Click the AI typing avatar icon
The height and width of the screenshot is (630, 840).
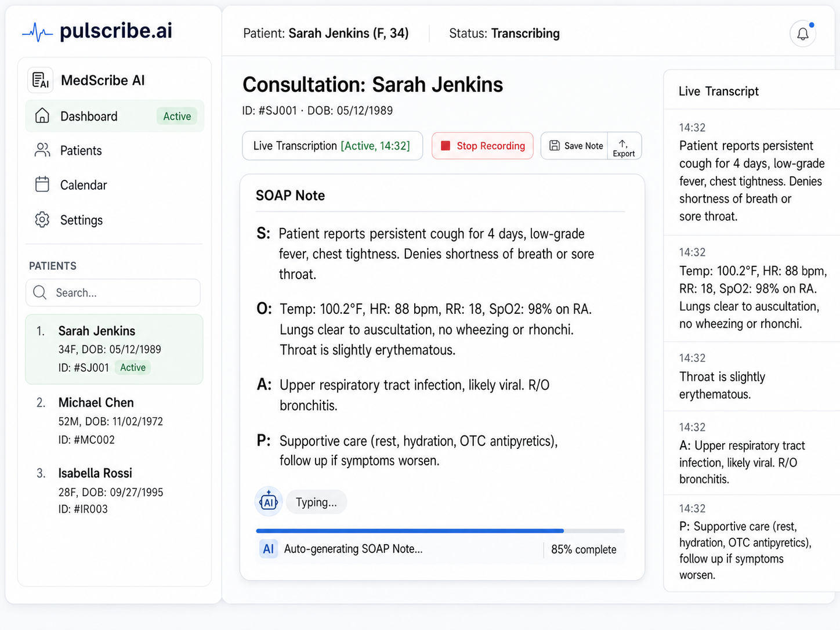268,501
